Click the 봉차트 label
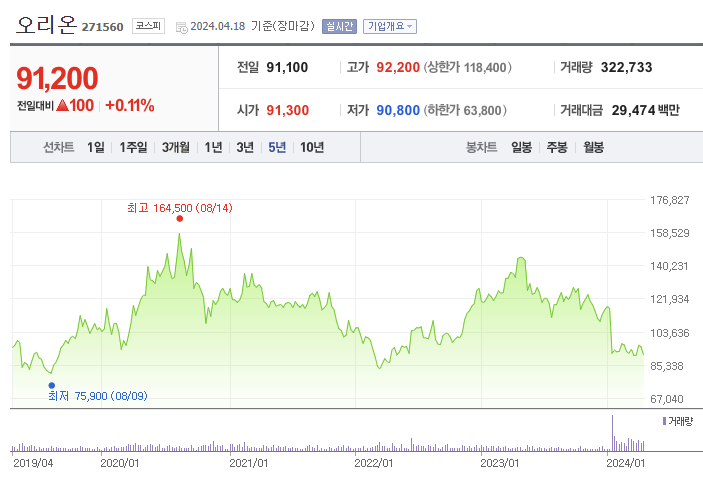This screenshot has height=481, width=703. (482, 147)
